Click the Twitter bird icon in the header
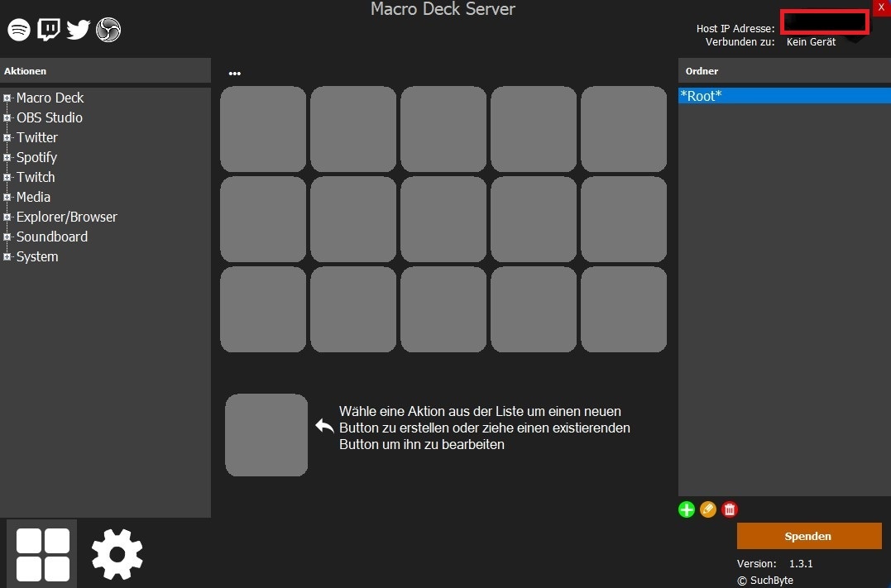This screenshot has width=891, height=588. (x=78, y=30)
